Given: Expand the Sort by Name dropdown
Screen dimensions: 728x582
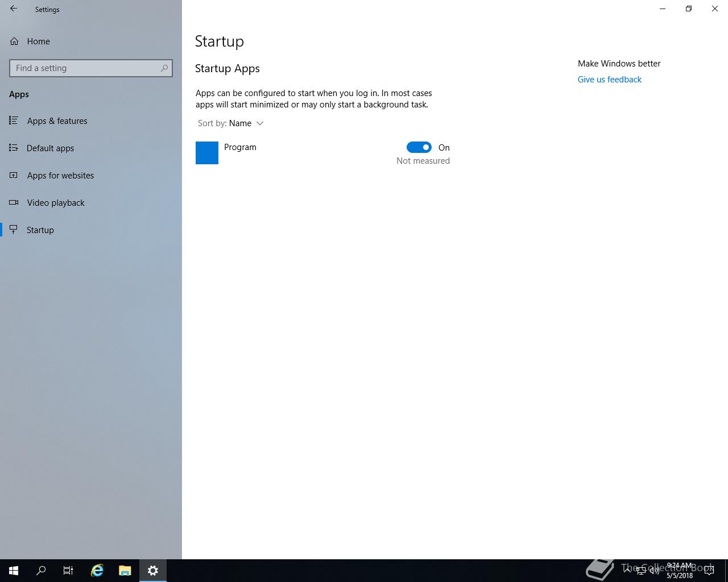Looking at the screenshot, I should (231, 123).
